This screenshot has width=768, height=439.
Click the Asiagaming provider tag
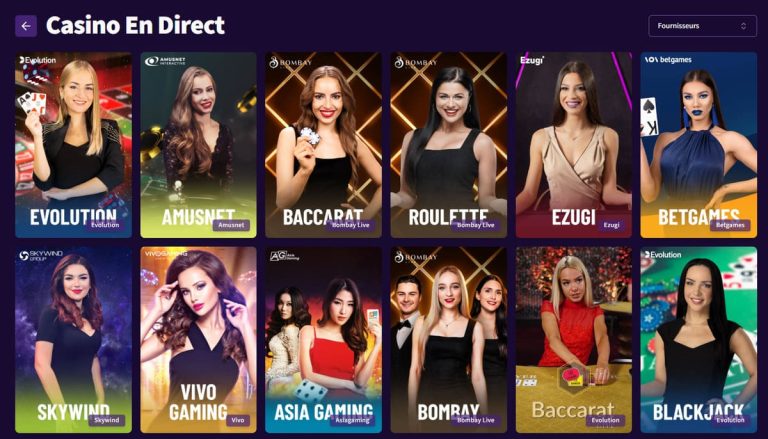(x=352, y=420)
